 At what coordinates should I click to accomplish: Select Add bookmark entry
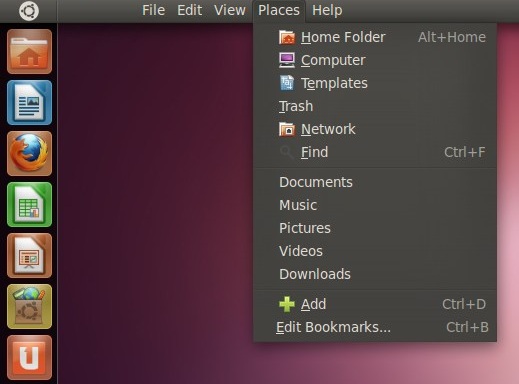[375, 304]
